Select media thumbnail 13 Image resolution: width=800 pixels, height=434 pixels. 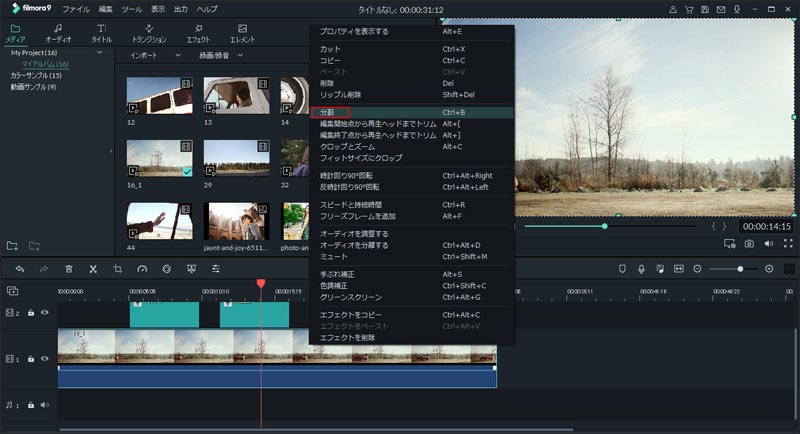[237, 96]
